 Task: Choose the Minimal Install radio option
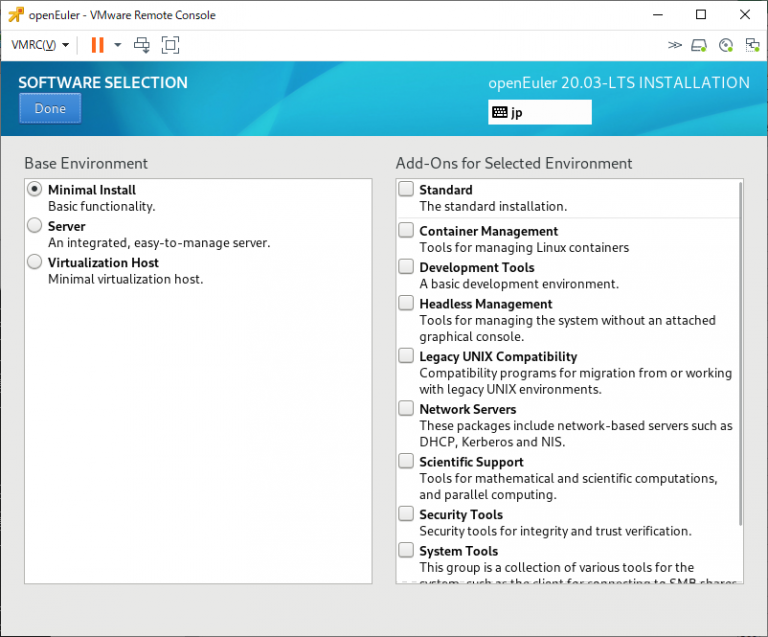pyautogui.click(x=35, y=189)
